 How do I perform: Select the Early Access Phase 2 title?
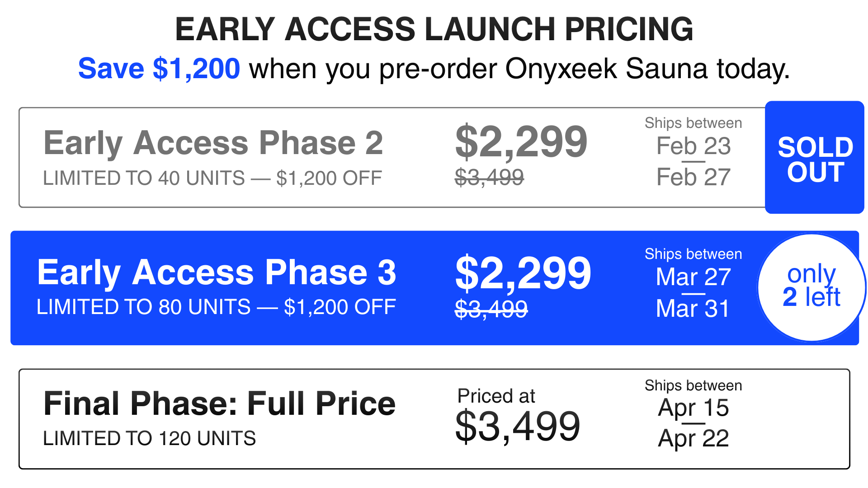(213, 143)
